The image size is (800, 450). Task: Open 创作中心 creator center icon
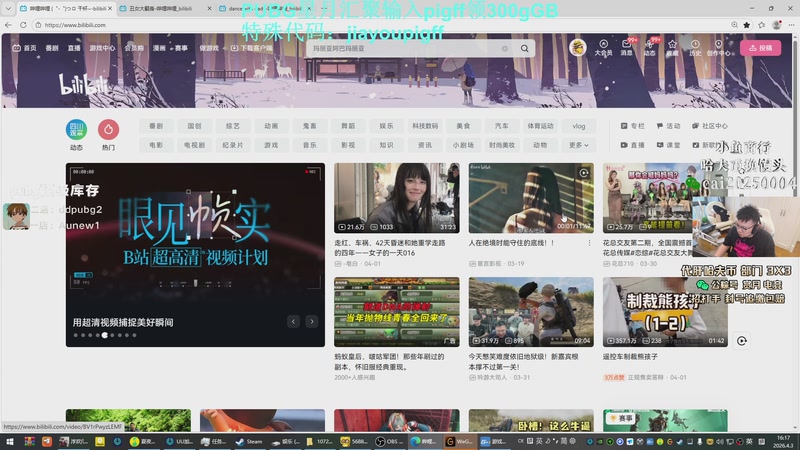pos(718,47)
